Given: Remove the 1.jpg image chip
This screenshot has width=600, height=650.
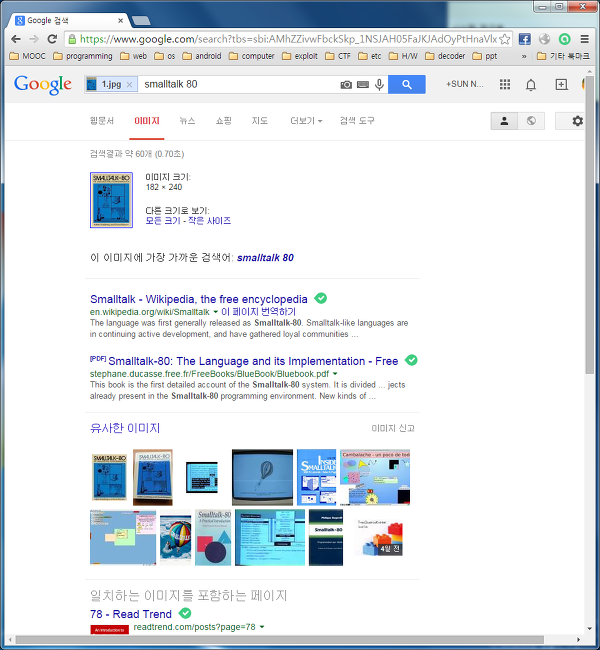Looking at the screenshot, I should coord(129,85).
